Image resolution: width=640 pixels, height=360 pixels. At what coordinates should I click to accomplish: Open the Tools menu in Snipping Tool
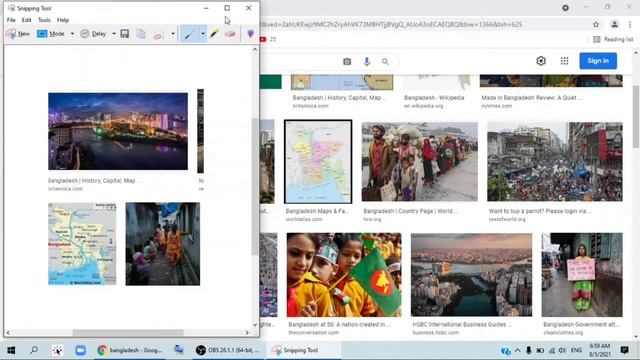pos(44,20)
